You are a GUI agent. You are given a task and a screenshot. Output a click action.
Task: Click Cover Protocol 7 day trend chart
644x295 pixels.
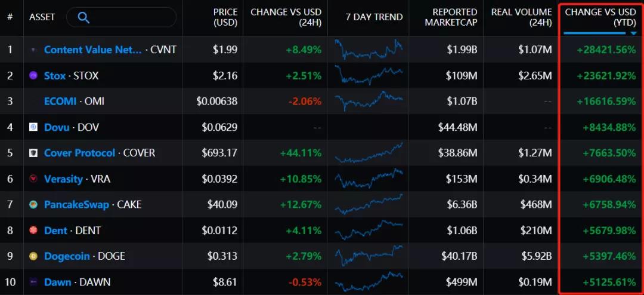pyautogui.click(x=368, y=153)
